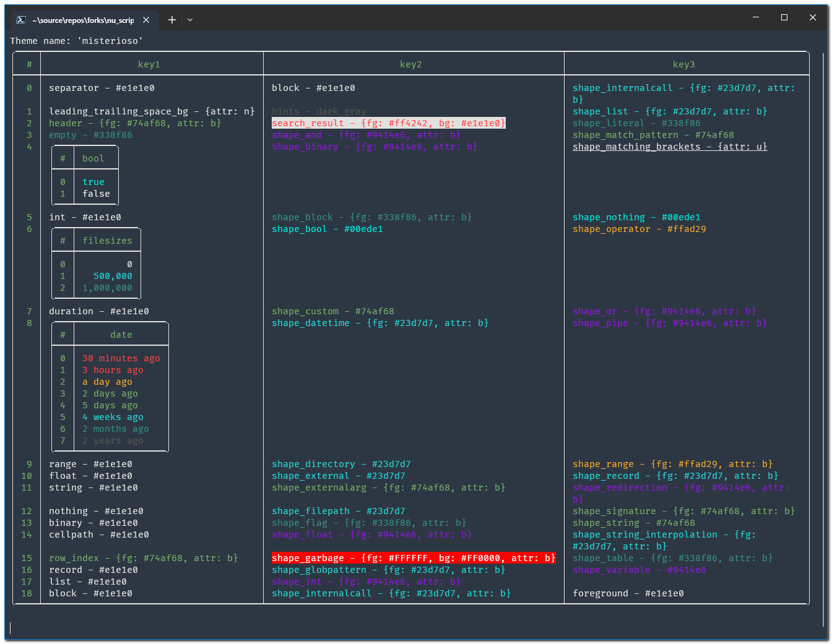Click the PowerShell icon on the terminal tab

20,20
